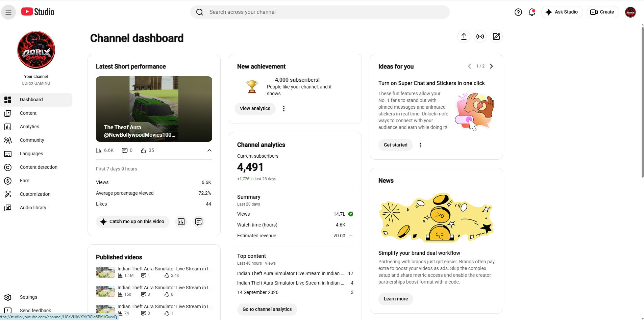Click the Ask Studio button
The width and height of the screenshot is (644, 320).
pyautogui.click(x=562, y=12)
